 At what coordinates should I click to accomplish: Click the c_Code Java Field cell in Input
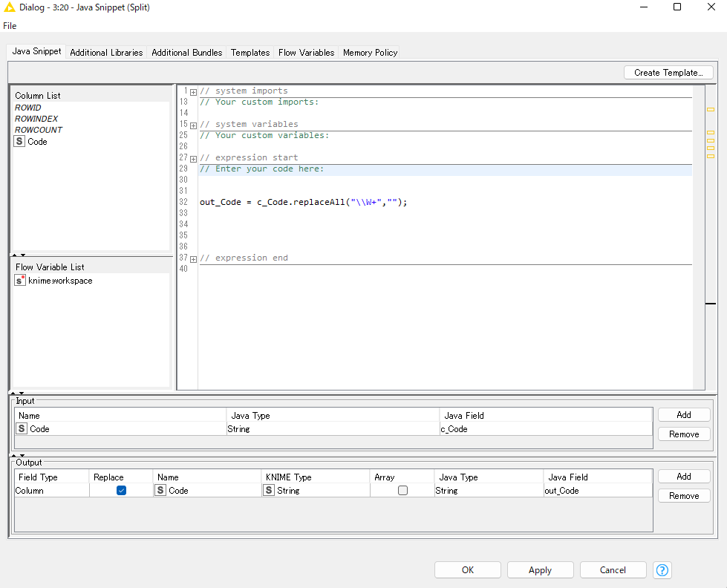[x=546, y=429]
